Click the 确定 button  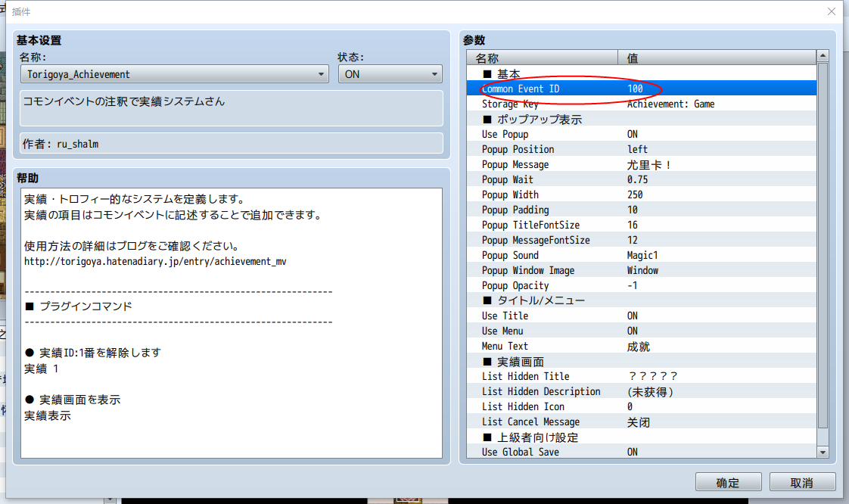click(728, 482)
